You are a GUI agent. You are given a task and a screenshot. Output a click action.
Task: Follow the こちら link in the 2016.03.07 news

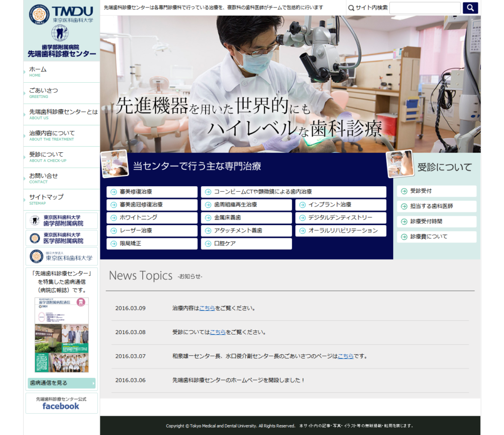point(346,356)
